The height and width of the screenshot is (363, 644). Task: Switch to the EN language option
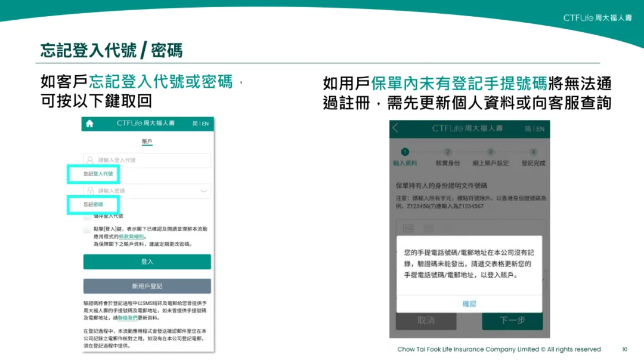206,124
